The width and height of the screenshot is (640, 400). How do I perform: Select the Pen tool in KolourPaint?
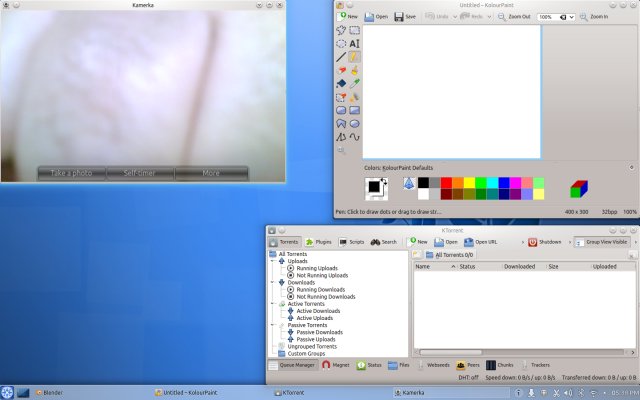[355, 57]
